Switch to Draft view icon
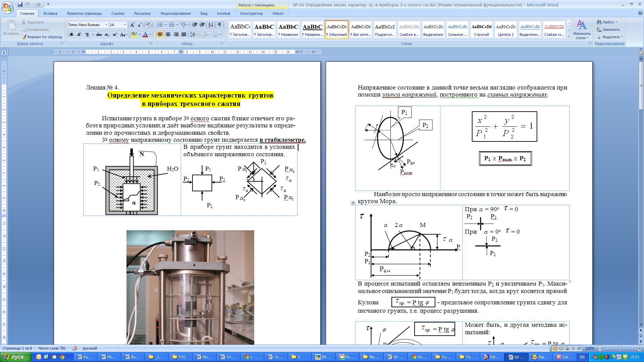The height and width of the screenshot is (362, 644). pos(579,348)
